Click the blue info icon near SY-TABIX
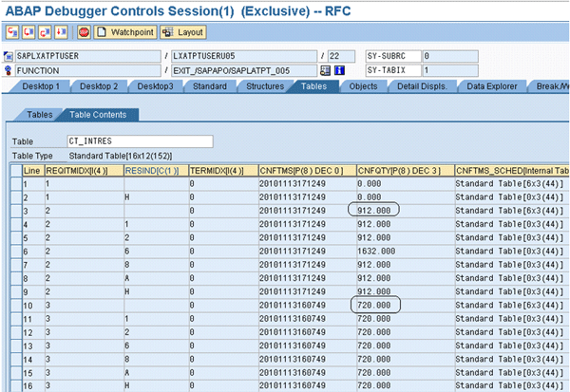 tap(339, 70)
